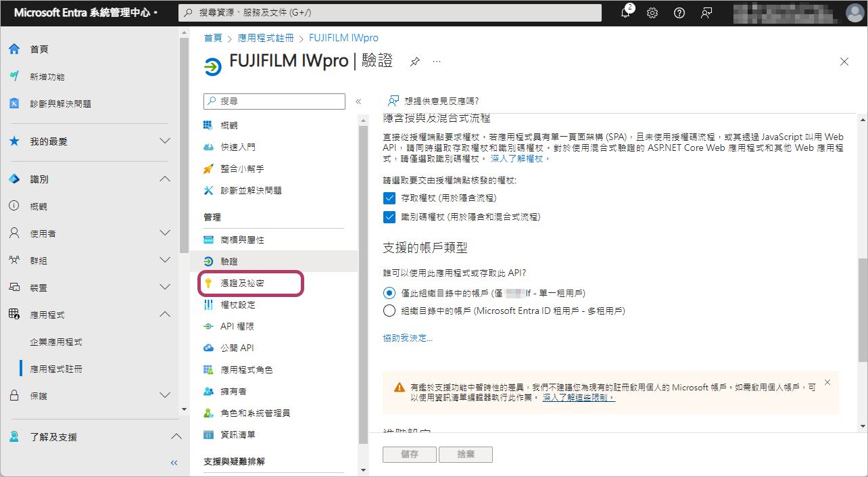This screenshot has width=868, height=477.
Task: Open the help question mark icon
Action: tap(679, 13)
